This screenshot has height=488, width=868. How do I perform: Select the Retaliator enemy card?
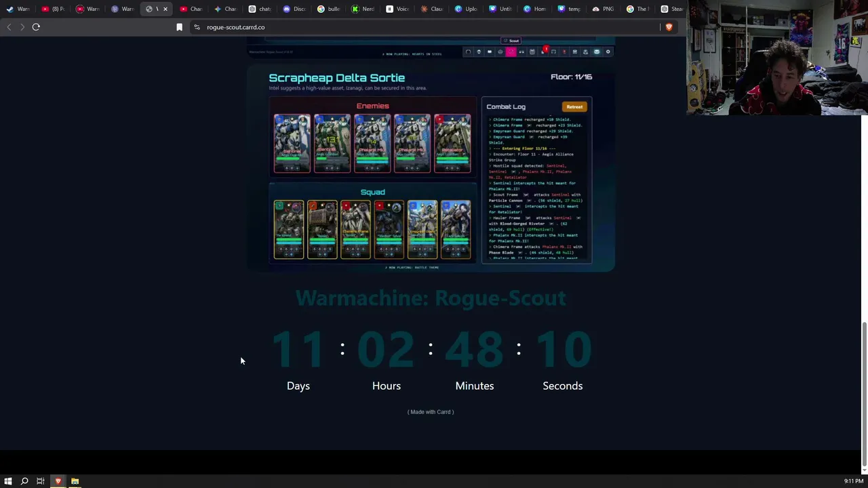tap(452, 143)
